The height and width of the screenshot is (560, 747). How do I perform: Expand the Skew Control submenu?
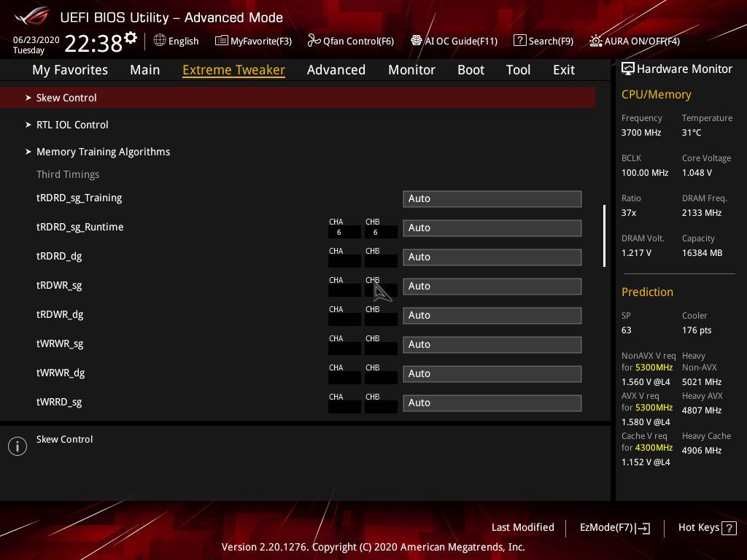coord(298,98)
